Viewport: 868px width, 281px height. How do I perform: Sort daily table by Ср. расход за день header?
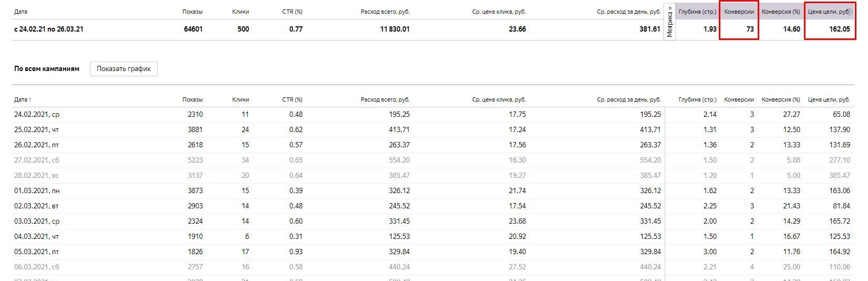coord(629,99)
